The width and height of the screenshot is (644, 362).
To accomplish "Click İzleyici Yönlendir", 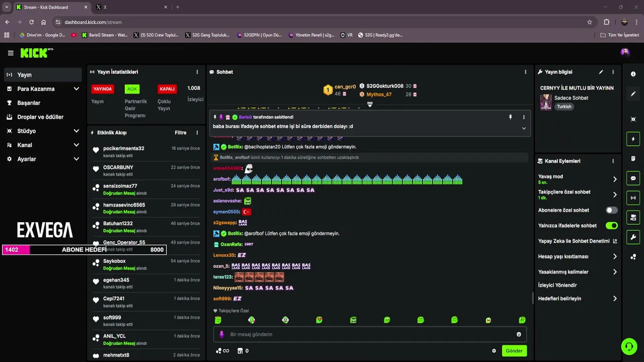I will point(557,285).
